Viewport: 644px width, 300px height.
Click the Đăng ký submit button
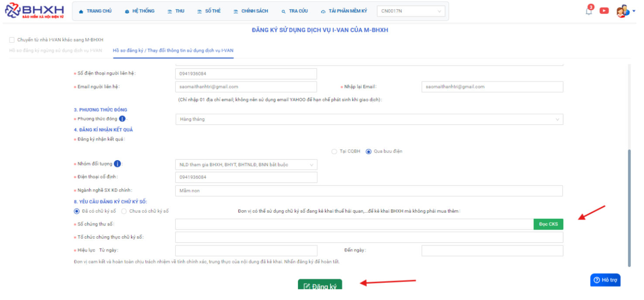pyautogui.click(x=320, y=286)
